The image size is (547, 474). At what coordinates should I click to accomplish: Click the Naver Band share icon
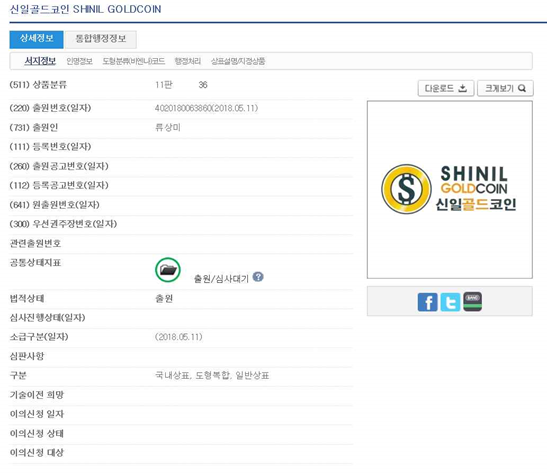pyautogui.click(x=472, y=301)
